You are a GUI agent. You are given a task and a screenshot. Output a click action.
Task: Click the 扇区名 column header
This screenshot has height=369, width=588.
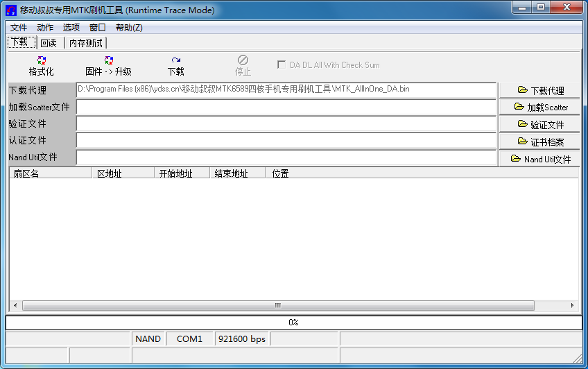pyautogui.click(x=51, y=173)
